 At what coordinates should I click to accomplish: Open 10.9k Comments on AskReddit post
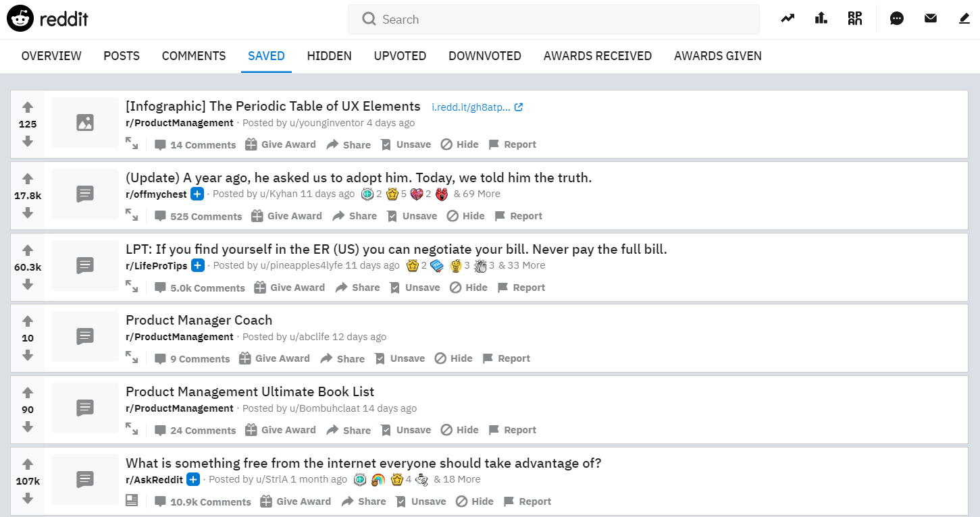pyautogui.click(x=203, y=501)
